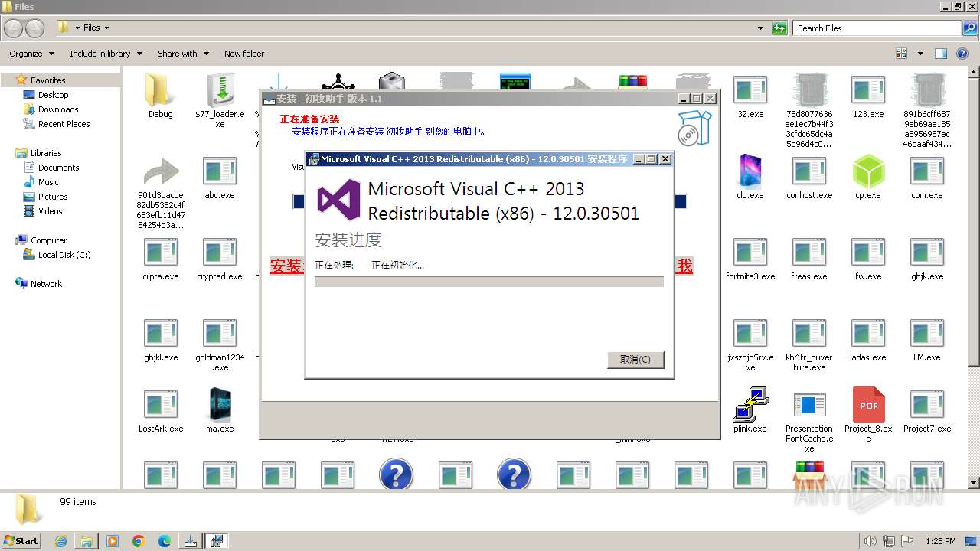Select the PresentationFontCache.exe icon
The image size is (980, 551).
coord(809,405)
